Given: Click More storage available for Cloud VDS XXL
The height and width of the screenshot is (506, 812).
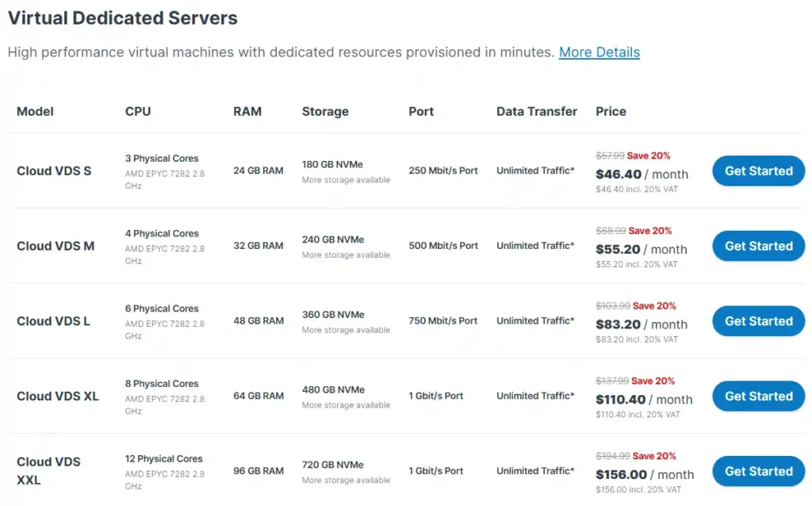Looking at the screenshot, I should pos(344,480).
